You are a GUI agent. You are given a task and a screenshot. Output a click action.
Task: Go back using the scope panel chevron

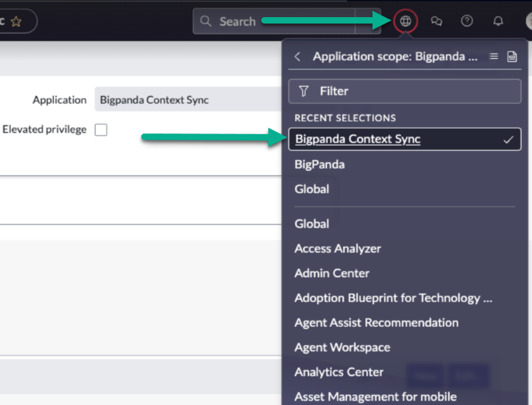297,57
